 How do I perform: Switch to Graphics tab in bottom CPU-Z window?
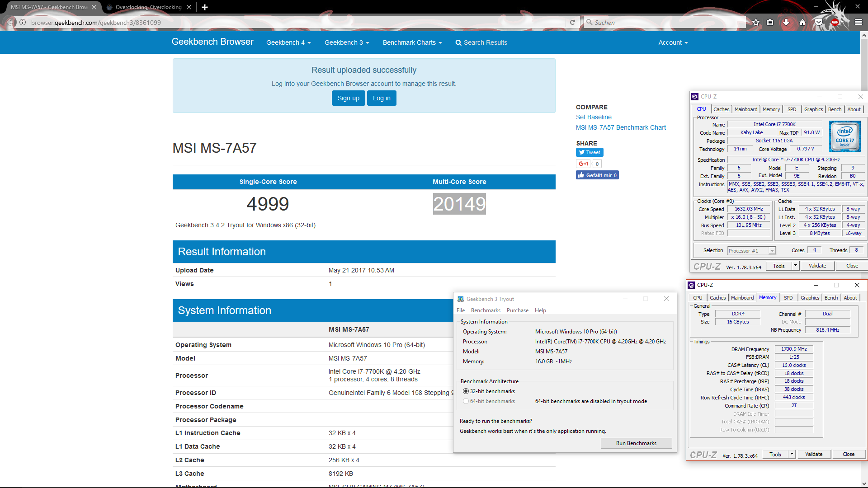click(x=810, y=298)
